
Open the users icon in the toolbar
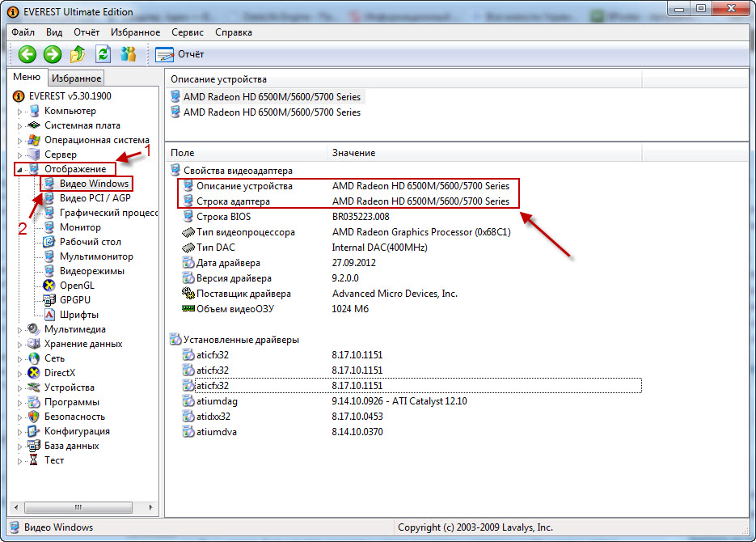coord(128,54)
